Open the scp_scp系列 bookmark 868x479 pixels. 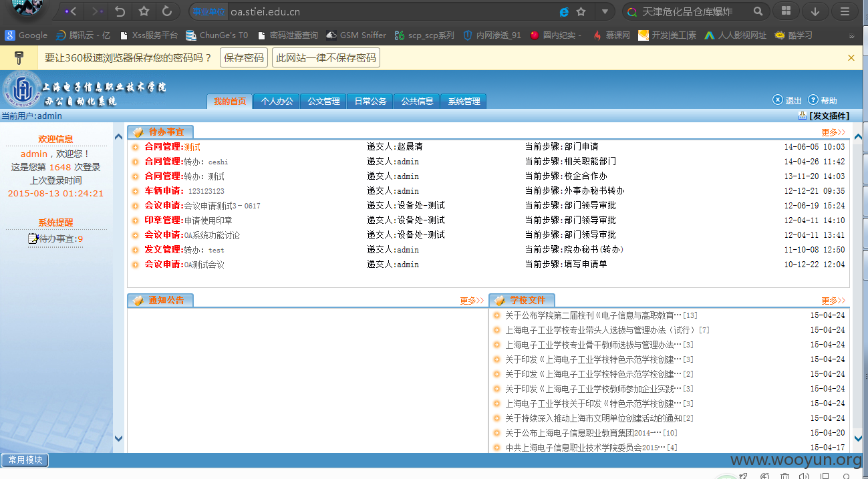coord(424,35)
